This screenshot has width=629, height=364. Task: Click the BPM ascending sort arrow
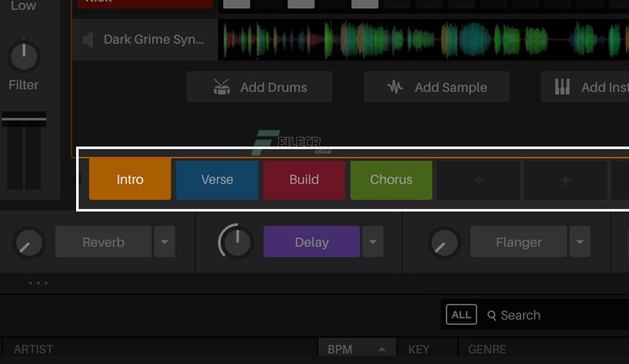[382, 349]
